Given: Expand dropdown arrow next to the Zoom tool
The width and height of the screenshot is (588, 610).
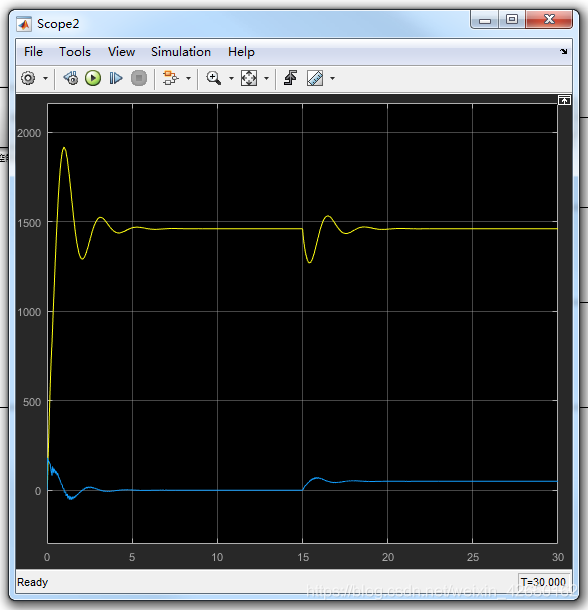Looking at the screenshot, I should [x=231, y=79].
